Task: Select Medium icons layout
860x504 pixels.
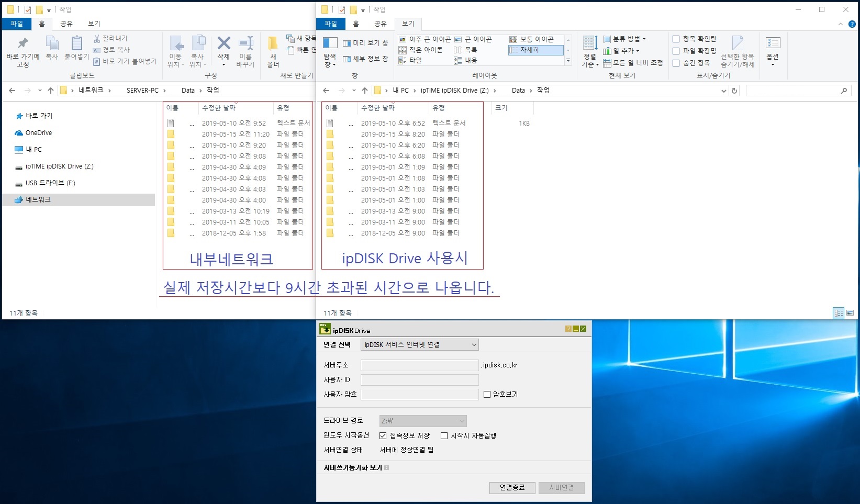Action: click(x=531, y=39)
